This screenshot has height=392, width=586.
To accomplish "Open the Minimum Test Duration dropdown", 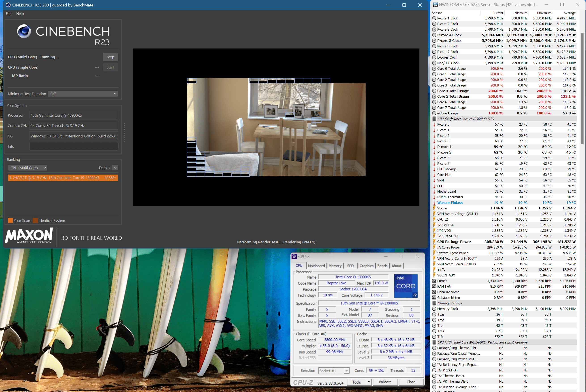I will point(83,94).
